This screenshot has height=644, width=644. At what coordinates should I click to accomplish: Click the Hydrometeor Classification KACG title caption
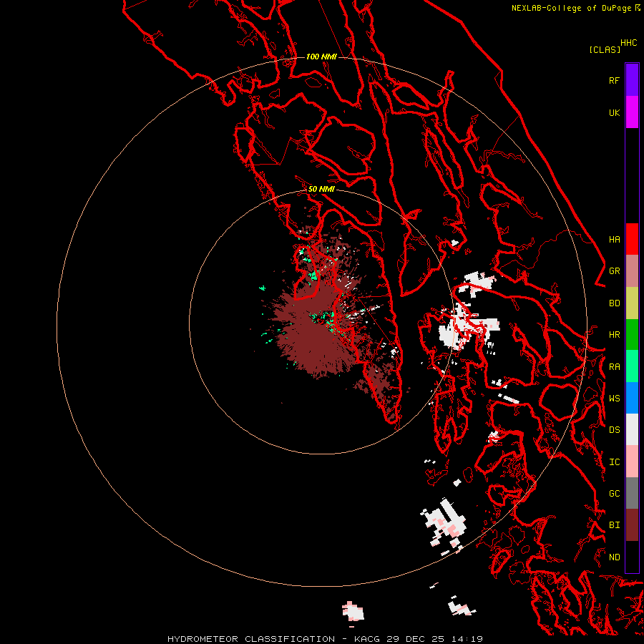coord(325,639)
